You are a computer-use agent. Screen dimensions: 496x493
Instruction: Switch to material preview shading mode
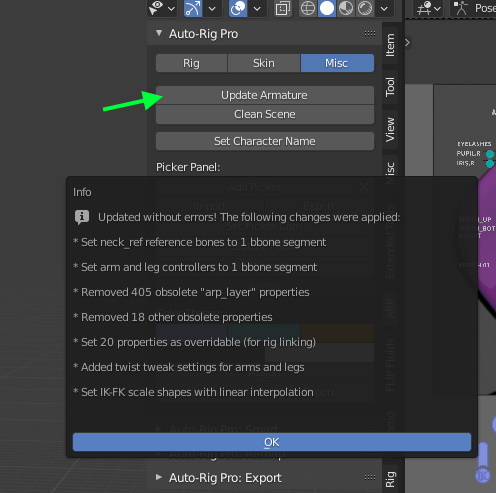pos(346,8)
